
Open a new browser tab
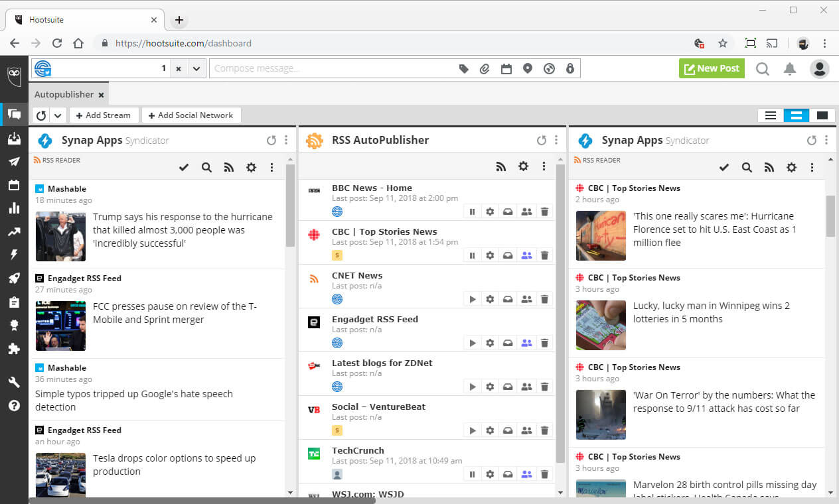(x=179, y=20)
